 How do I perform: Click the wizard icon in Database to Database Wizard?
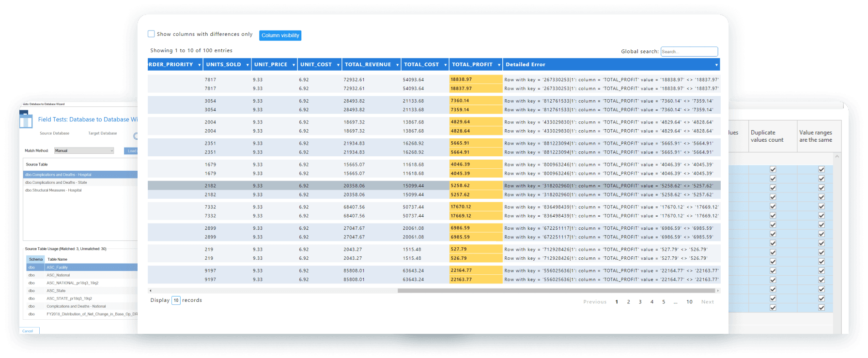26,119
